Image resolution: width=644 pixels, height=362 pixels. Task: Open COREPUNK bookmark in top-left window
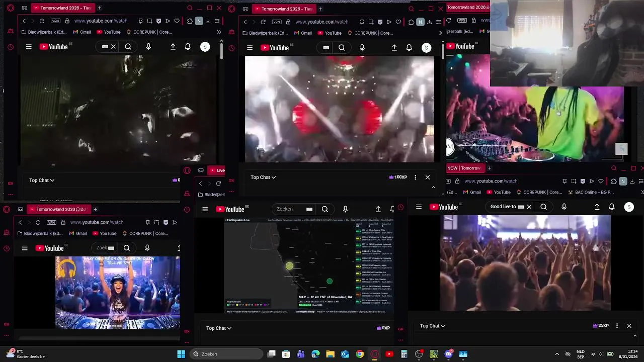pos(149,32)
